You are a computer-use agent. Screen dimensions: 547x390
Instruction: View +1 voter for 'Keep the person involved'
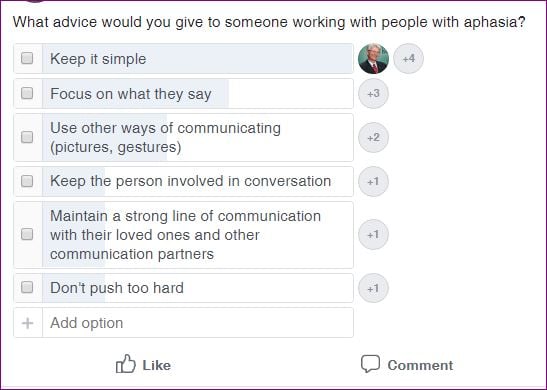pyautogui.click(x=373, y=182)
